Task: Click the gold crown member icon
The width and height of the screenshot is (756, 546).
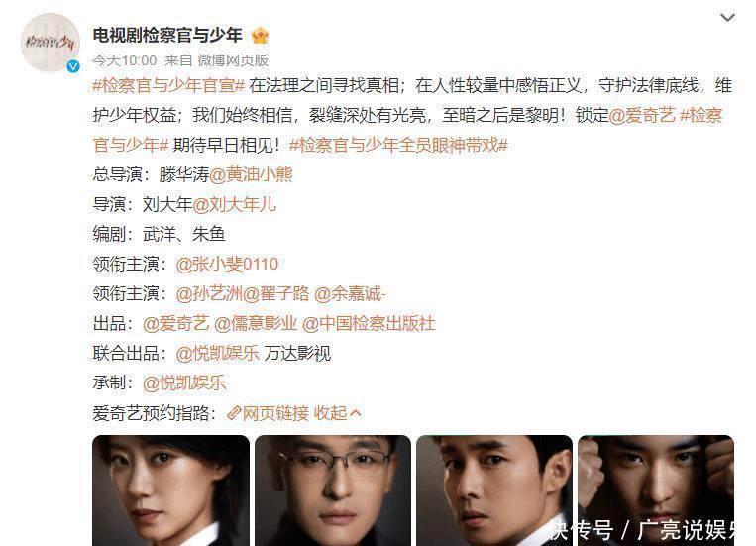Action: tap(260, 36)
